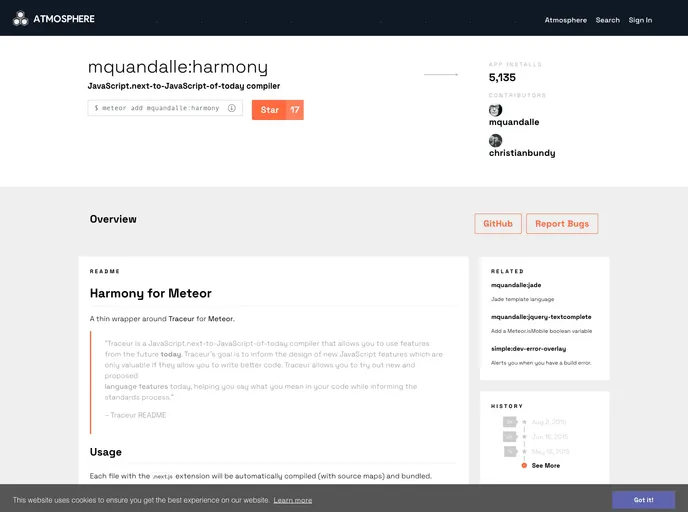Star the mquandalle:harmony package
Screen dimensions: 688x512
point(270,110)
